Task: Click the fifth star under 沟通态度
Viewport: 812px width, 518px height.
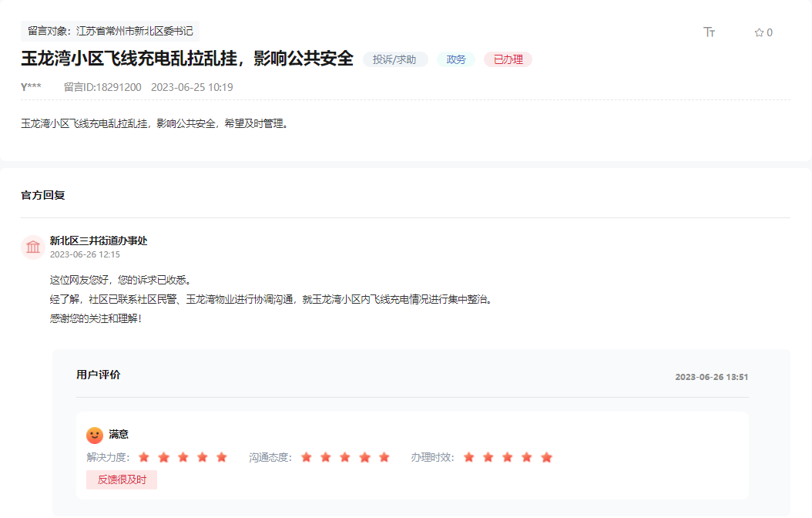Action: [384, 456]
